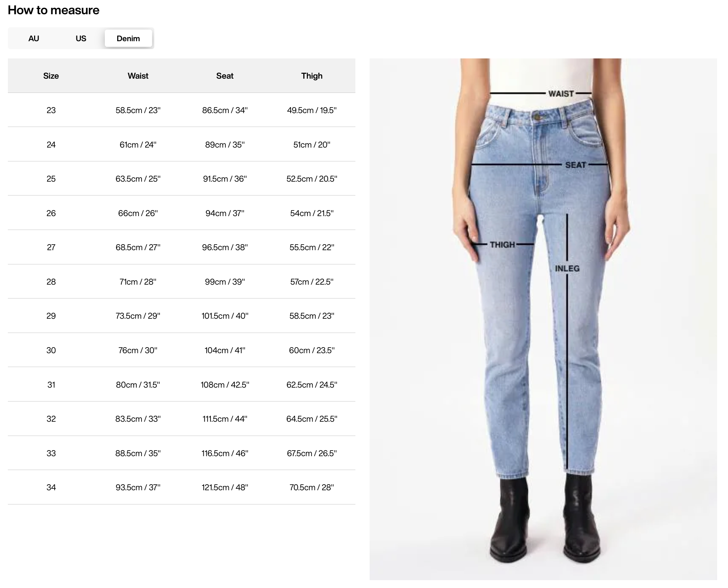Click the Thigh column header
The width and height of the screenshot is (728, 588).
point(312,76)
